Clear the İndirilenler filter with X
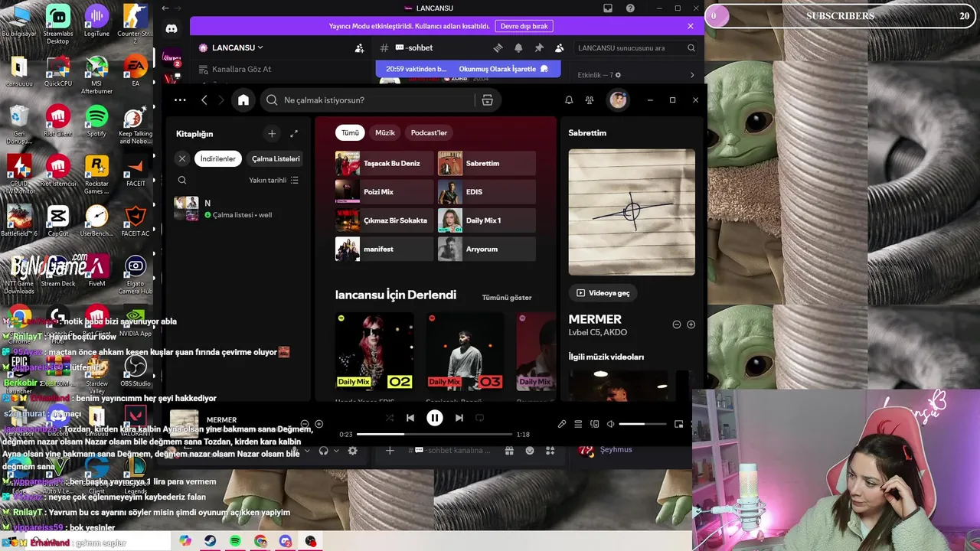980x551 pixels. 182,158
